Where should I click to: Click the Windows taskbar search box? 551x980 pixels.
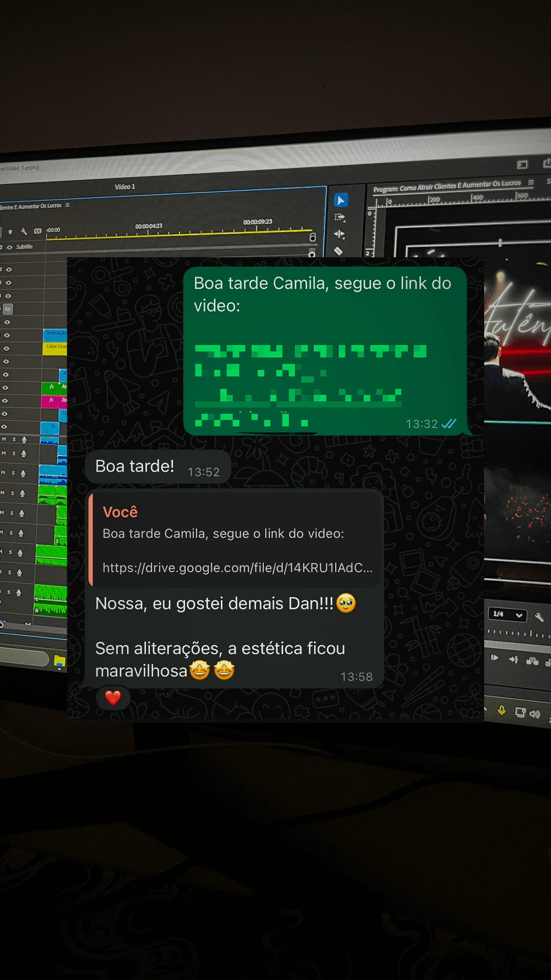(24, 658)
